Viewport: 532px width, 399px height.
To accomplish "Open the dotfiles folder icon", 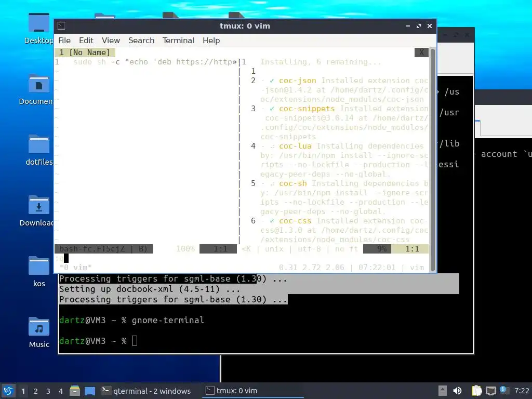I will tap(38, 144).
